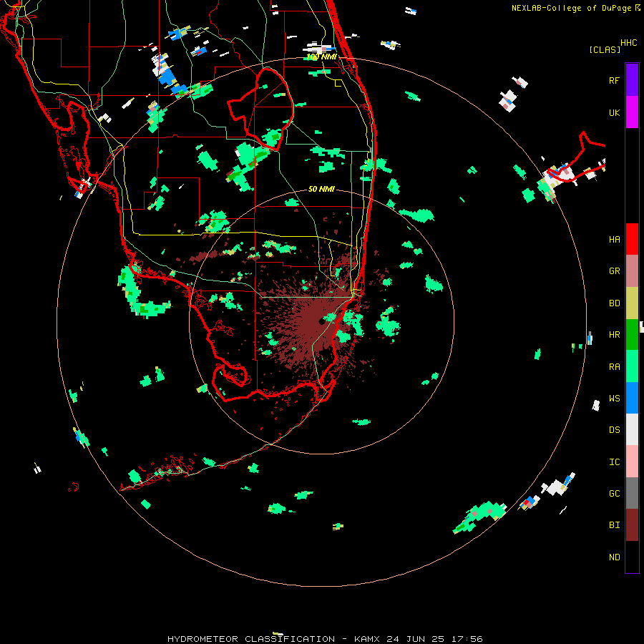Viewport: 644px width, 644px height.
Task: Click the UK magenta legend swatch
Action: click(x=632, y=112)
